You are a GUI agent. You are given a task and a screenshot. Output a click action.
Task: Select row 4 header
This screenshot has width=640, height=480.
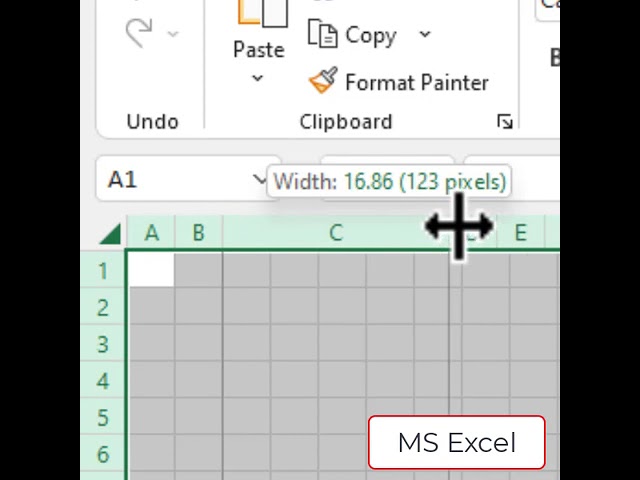click(x=103, y=381)
